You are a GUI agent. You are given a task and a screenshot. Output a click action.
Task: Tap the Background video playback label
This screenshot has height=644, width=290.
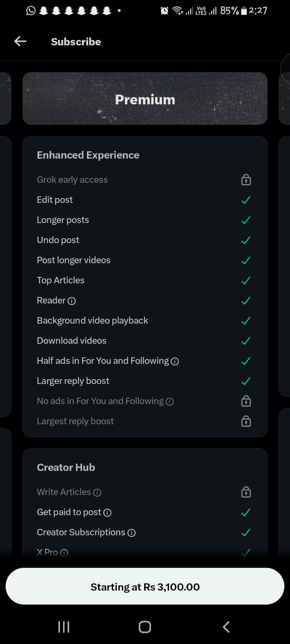pyautogui.click(x=92, y=320)
